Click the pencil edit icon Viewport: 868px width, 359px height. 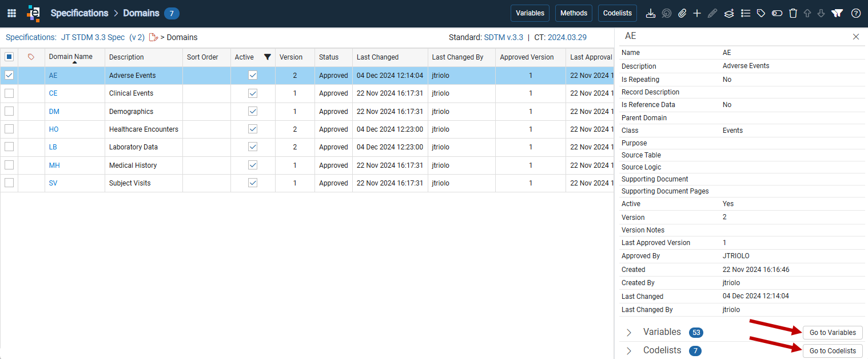712,13
